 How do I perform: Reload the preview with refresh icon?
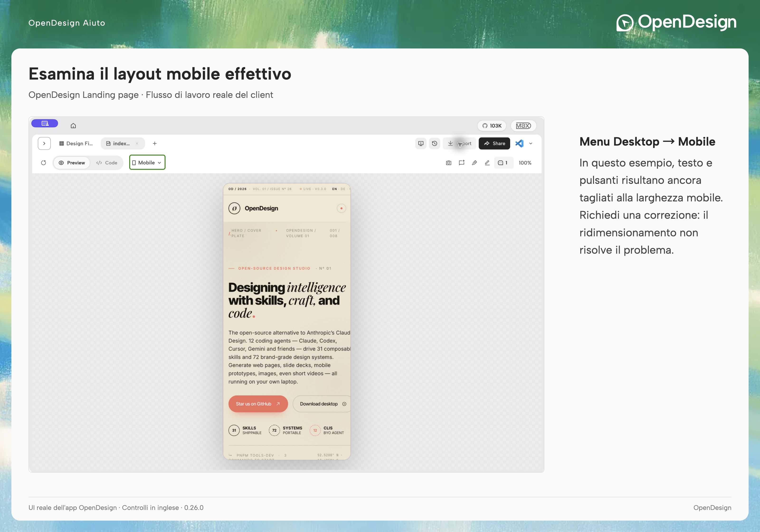point(43,162)
